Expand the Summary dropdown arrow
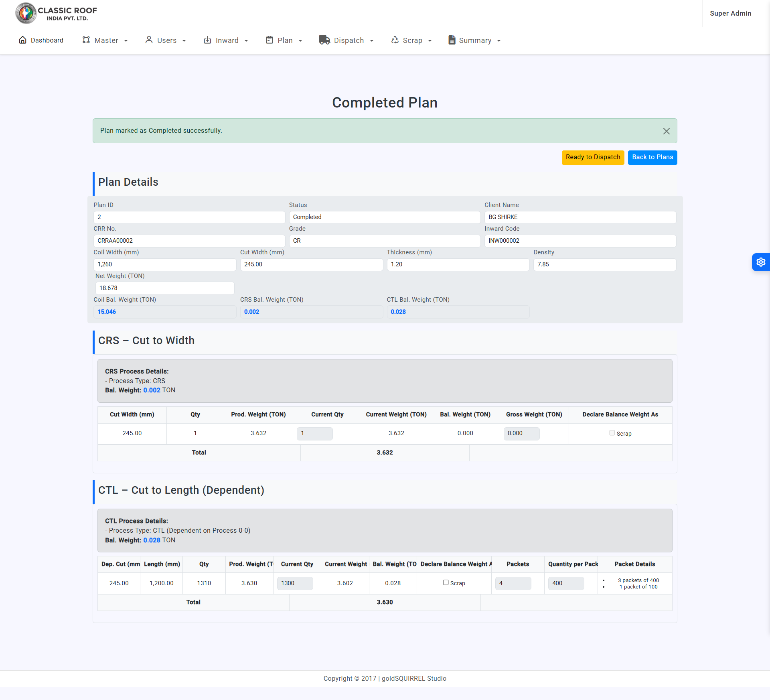Screen dimensions: 770x700 [x=499, y=41]
